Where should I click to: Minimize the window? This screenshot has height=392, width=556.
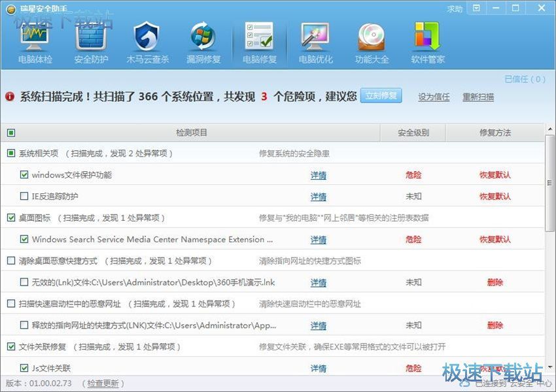tap(496, 8)
